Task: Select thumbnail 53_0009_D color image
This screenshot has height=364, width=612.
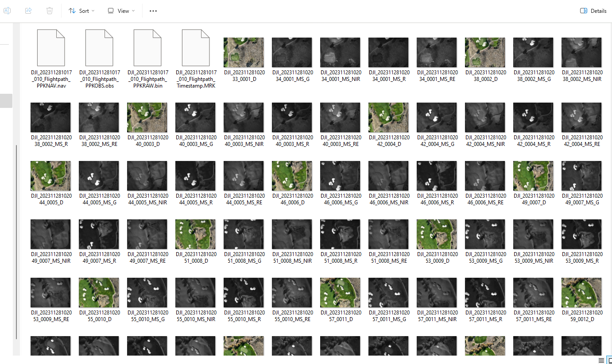Action: coord(437,234)
